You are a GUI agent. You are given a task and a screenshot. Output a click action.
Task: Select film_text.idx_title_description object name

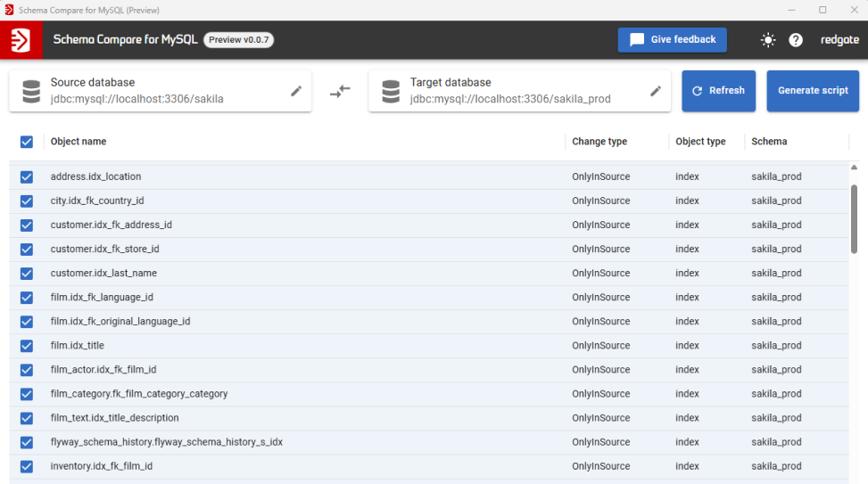114,418
